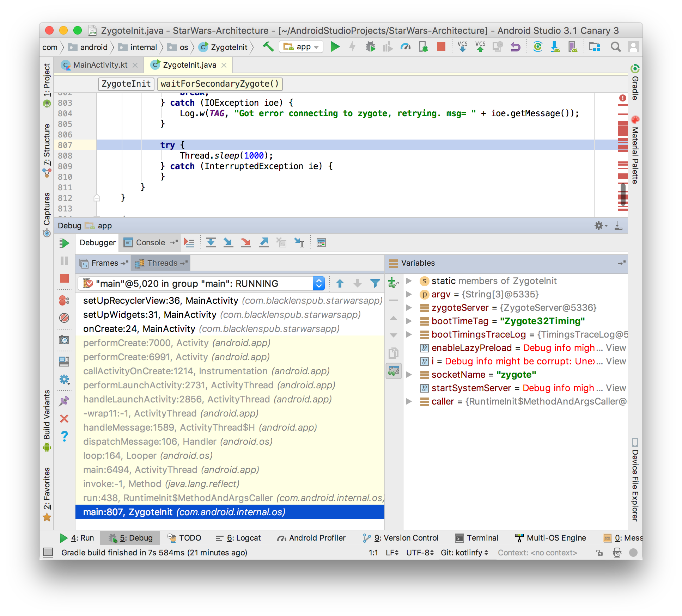Add new watch with plus icon
Screen dimensions: 682x616
[393, 283]
